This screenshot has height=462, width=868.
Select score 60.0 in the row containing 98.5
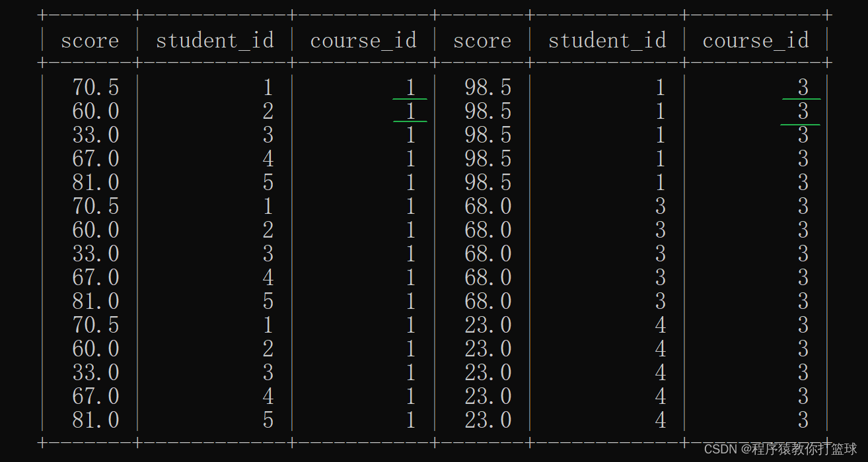[x=96, y=112]
